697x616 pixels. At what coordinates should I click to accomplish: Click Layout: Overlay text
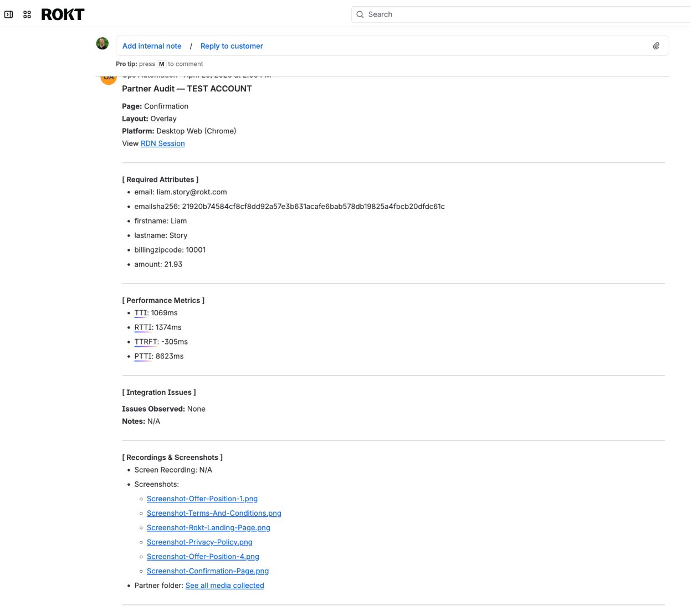point(149,119)
